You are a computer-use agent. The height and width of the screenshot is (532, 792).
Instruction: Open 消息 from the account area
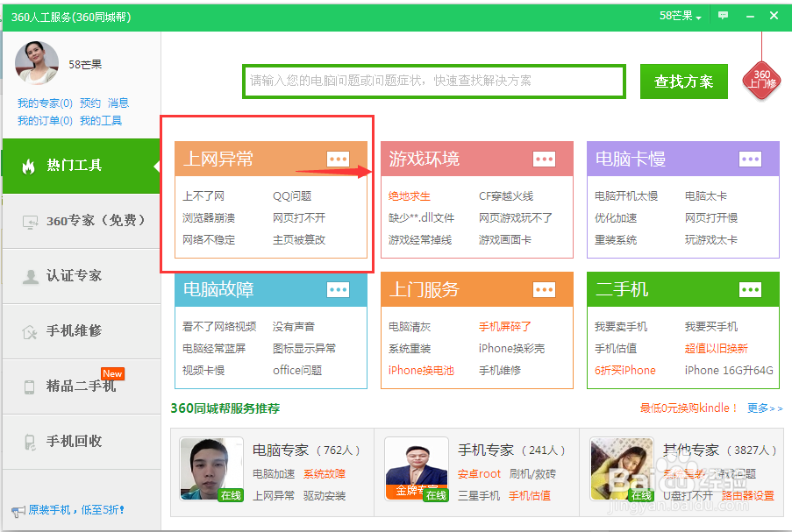[x=118, y=103]
